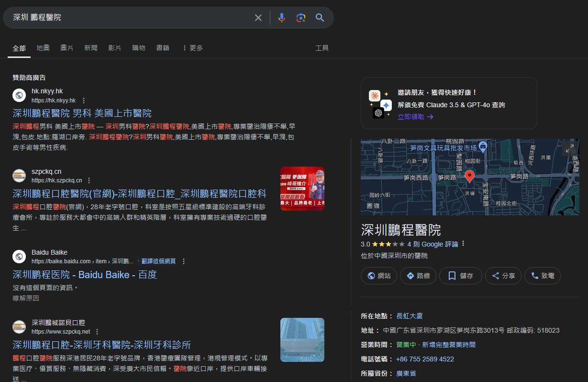Viewport: 588px width, 382px height.
Task: Focus the search field containing 深圳 鵬程醫院
Action: point(129,18)
